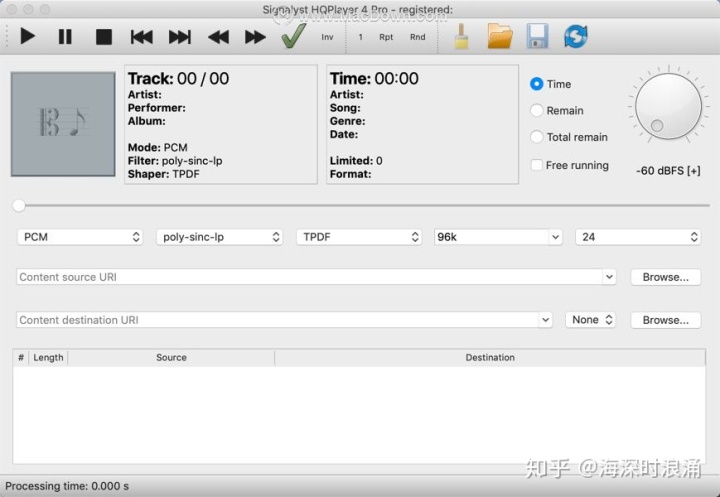Save with the floppy disk icon

(x=537, y=36)
